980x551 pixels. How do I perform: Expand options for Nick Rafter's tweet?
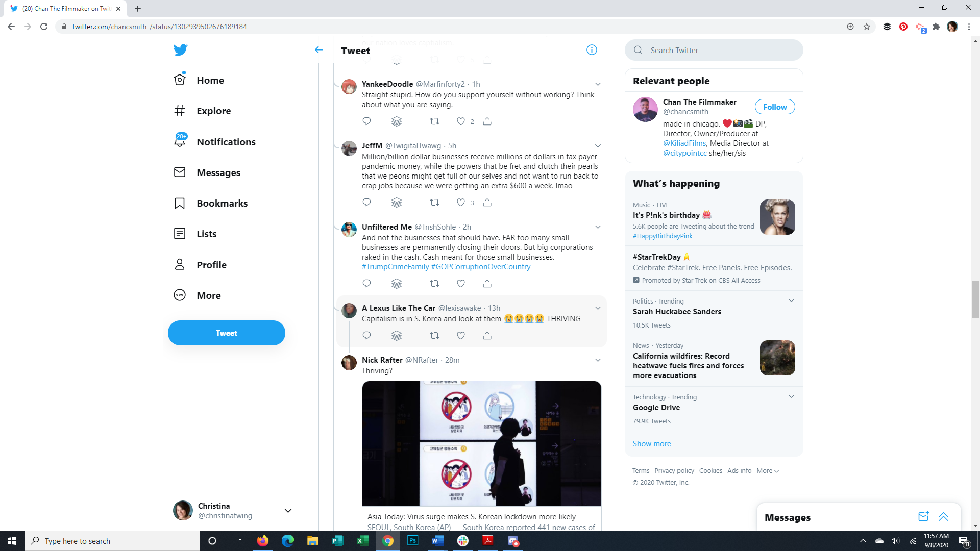click(598, 360)
